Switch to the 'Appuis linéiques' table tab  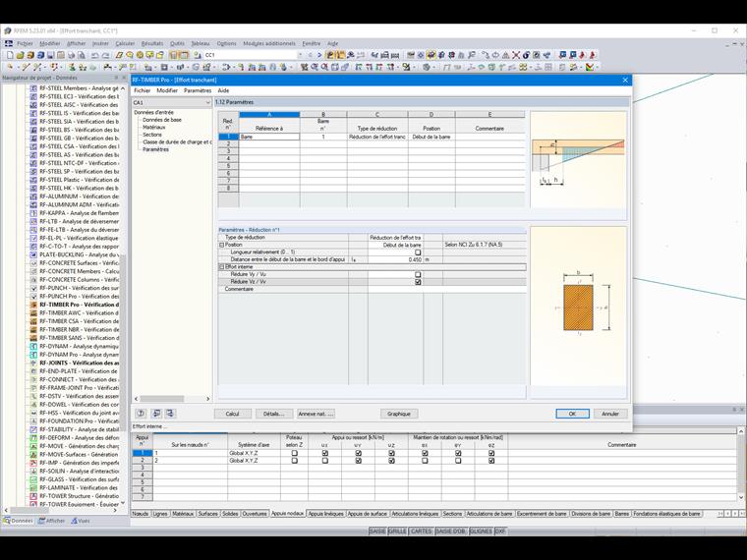click(326, 514)
